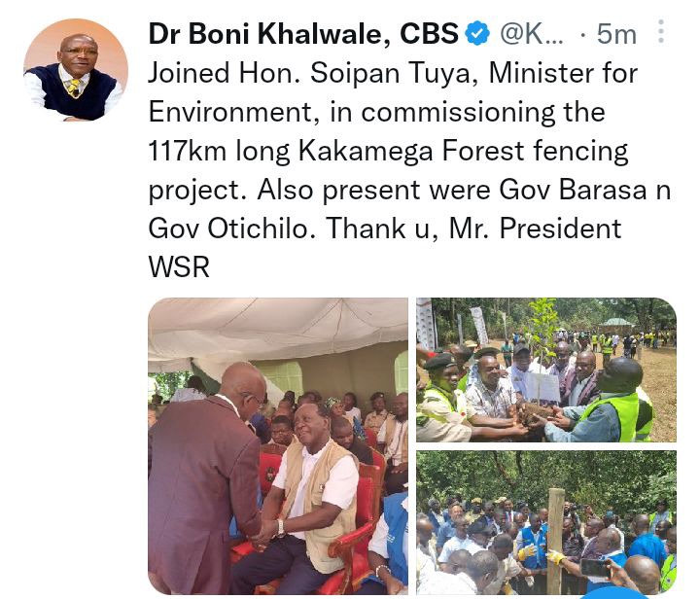Tap the partially visible blue floating button
The height and width of the screenshot is (599, 700).
[615, 593]
